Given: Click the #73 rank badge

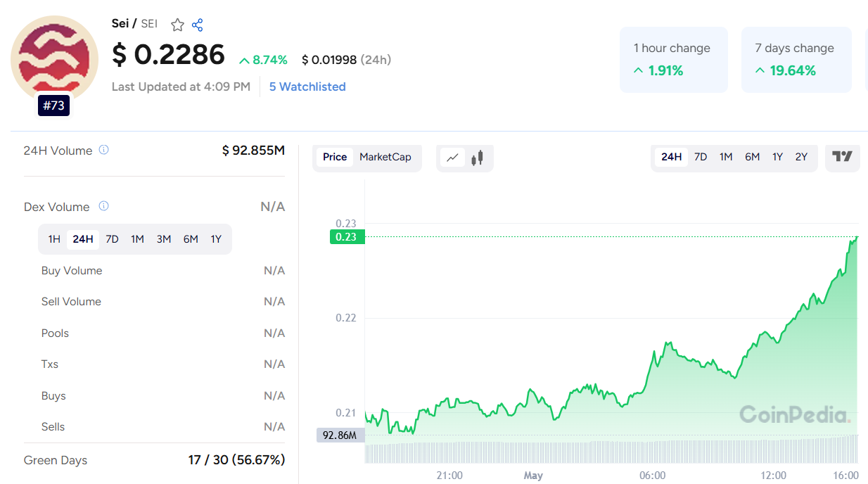Looking at the screenshot, I should (x=54, y=106).
